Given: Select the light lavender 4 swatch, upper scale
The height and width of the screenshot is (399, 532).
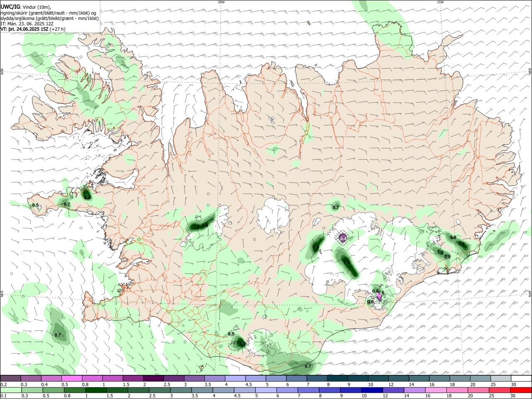Looking at the screenshot, I should 235,378.
